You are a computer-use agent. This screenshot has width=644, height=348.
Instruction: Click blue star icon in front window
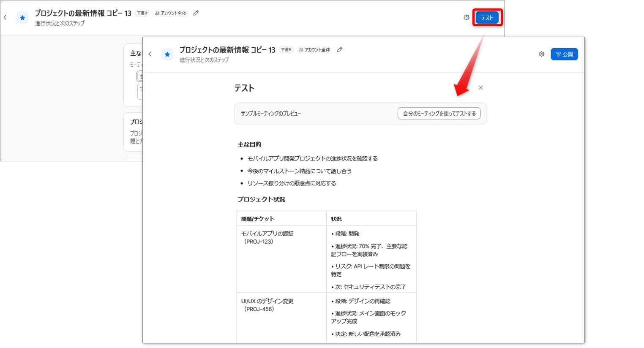pos(167,54)
